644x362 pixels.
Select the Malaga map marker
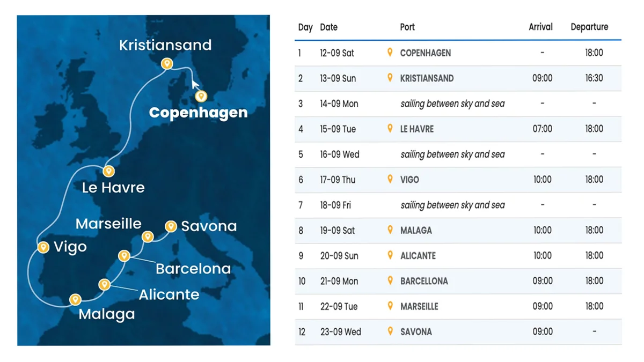click(x=76, y=299)
